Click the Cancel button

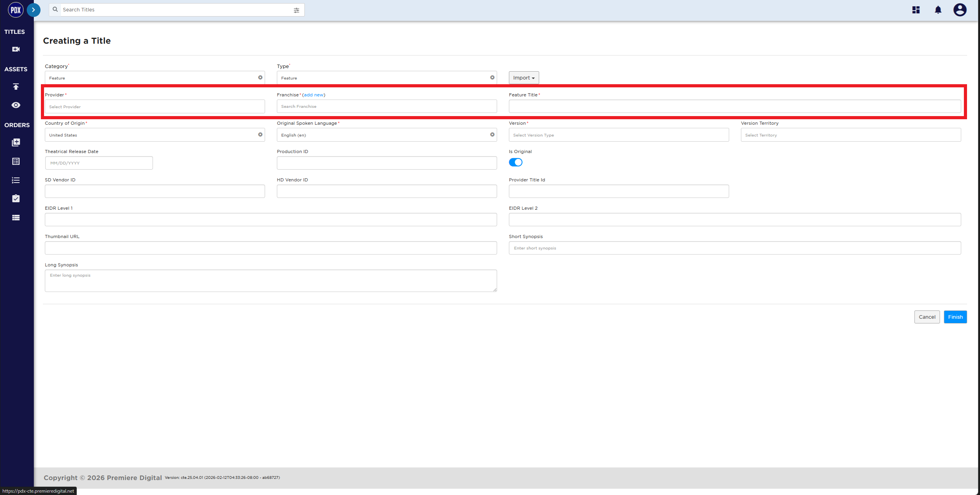click(x=927, y=317)
